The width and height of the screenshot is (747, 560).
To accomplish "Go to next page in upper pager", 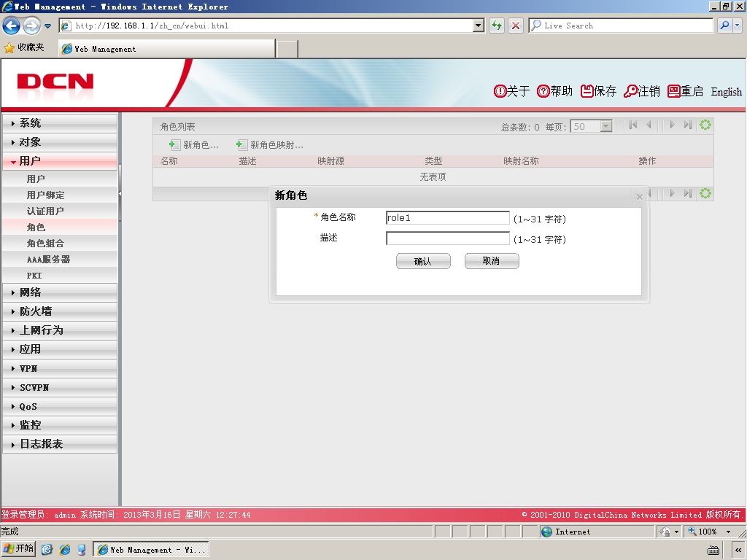I will pos(672,125).
